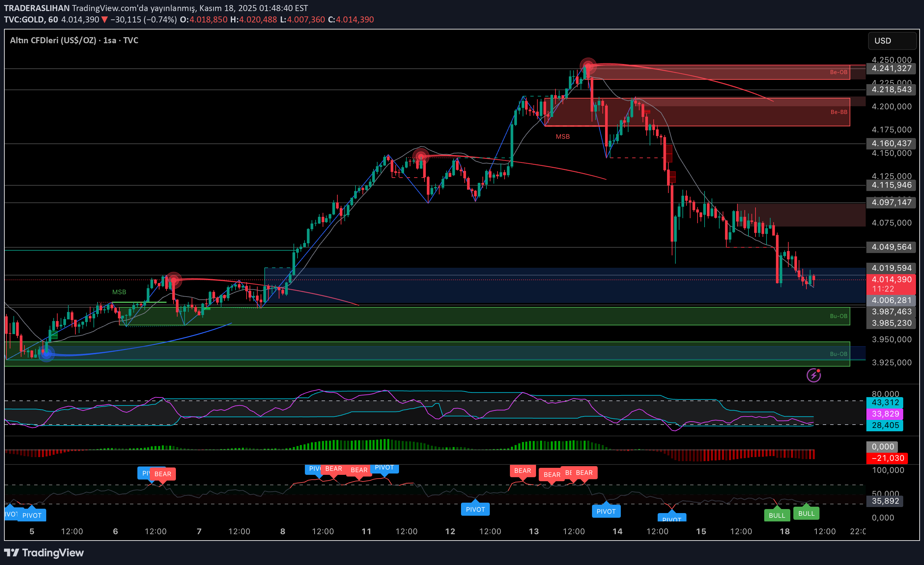Viewport: 924px width, 565px height.
Task: Click the red current price label 4.014,390
Action: pyautogui.click(x=891, y=279)
